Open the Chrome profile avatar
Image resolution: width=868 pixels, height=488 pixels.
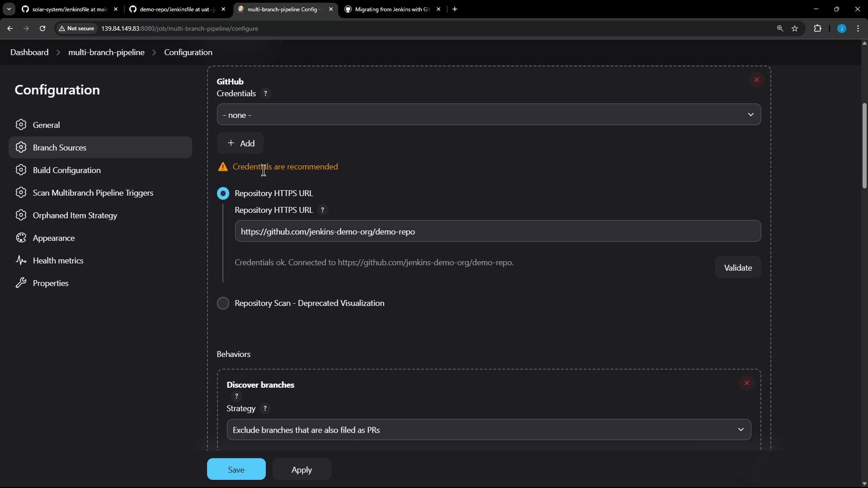click(841, 28)
